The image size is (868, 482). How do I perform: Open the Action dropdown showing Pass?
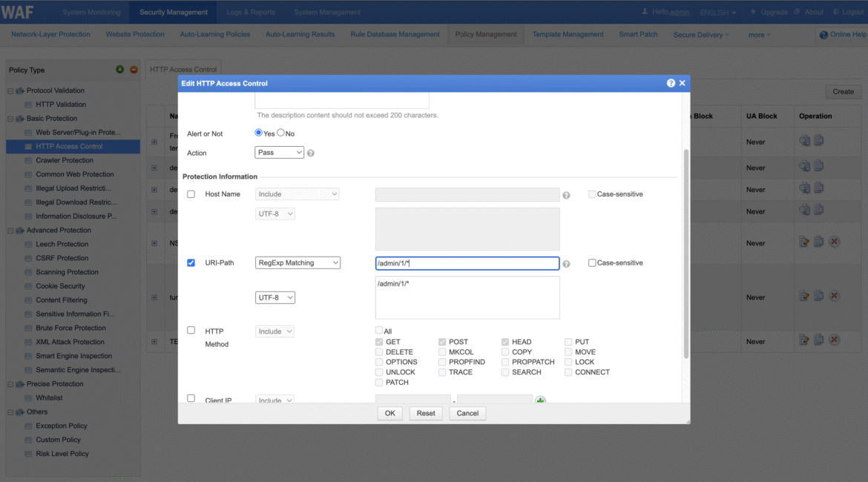(279, 153)
